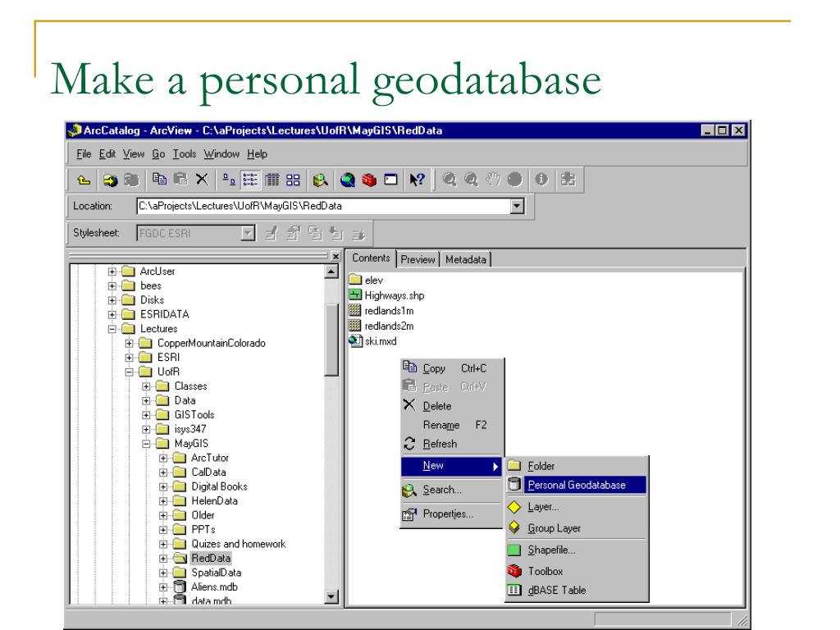Select the elev folder in Contents
Image resolution: width=840 pixels, height=630 pixels.
(366, 281)
